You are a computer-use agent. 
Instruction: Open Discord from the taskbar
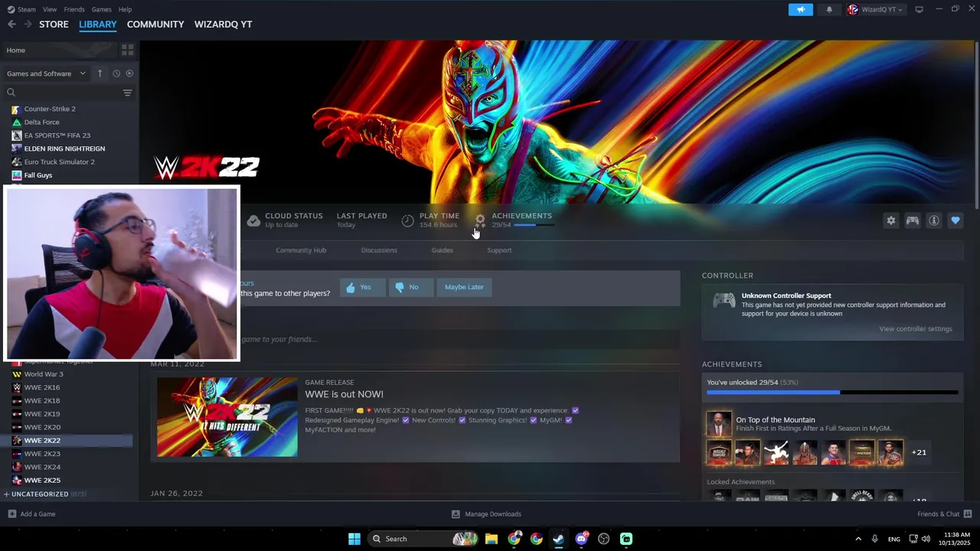(x=581, y=539)
